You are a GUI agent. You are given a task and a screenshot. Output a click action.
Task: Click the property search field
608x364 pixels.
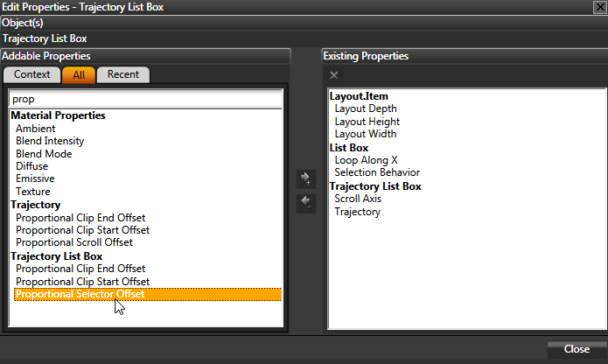pyautogui.click(x=146, y=99)
